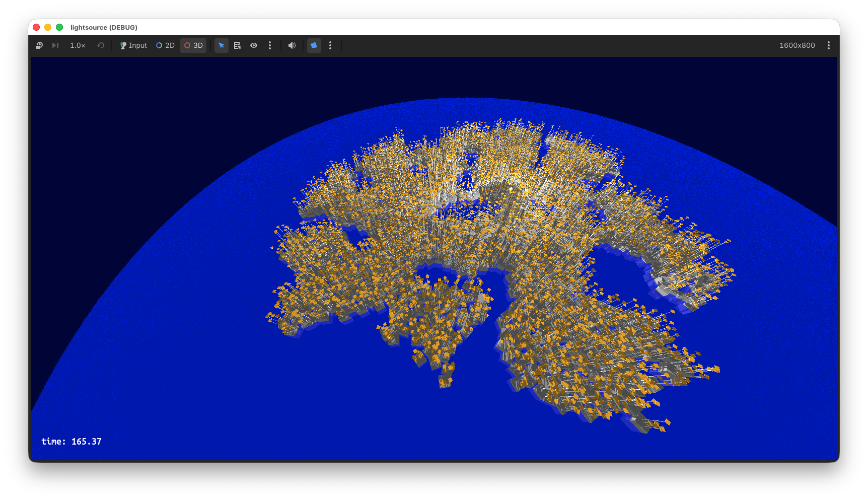
Task: Select the 3D view mode
Action: [x=193, y=45]
